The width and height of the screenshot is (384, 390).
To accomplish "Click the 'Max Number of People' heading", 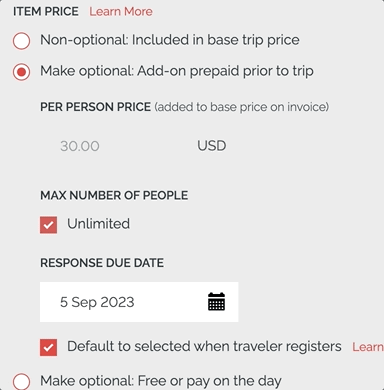I will (114, 195).
